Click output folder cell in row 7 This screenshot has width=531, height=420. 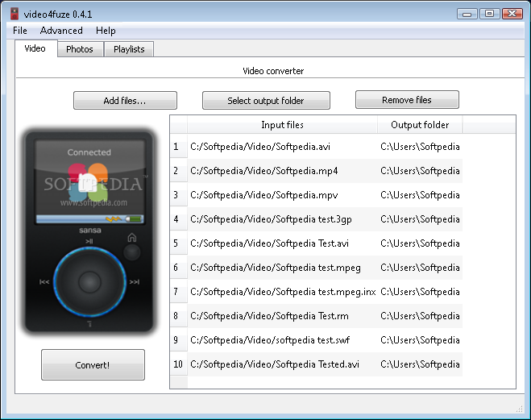420,292
